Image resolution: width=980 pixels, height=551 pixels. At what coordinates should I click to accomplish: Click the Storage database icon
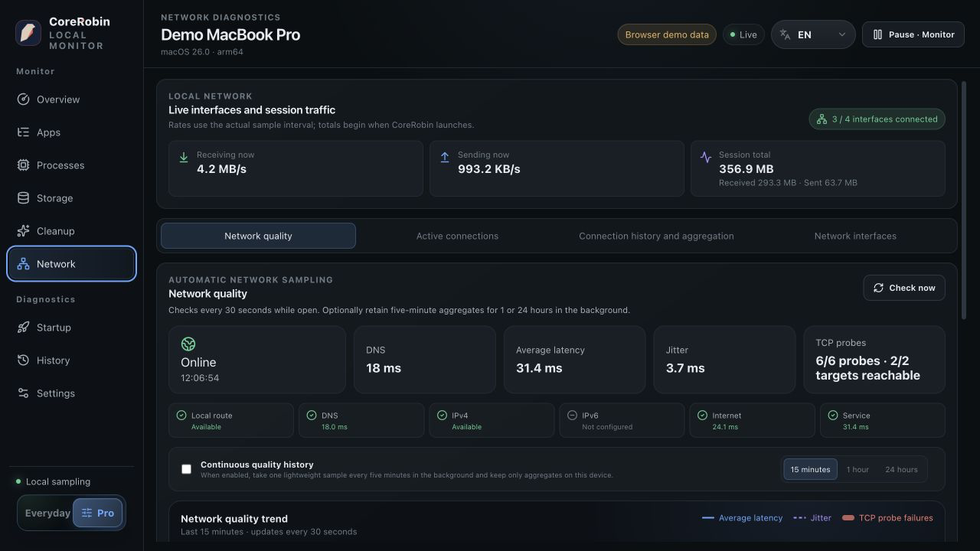(x=23, y=198)
